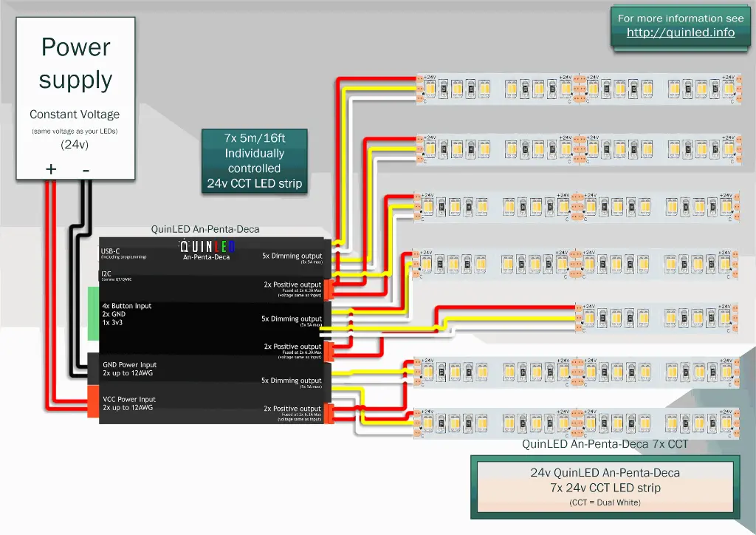Click the middle "2x Positive output" label
This screenshot has width=756, height=535.
click(292, 347)
